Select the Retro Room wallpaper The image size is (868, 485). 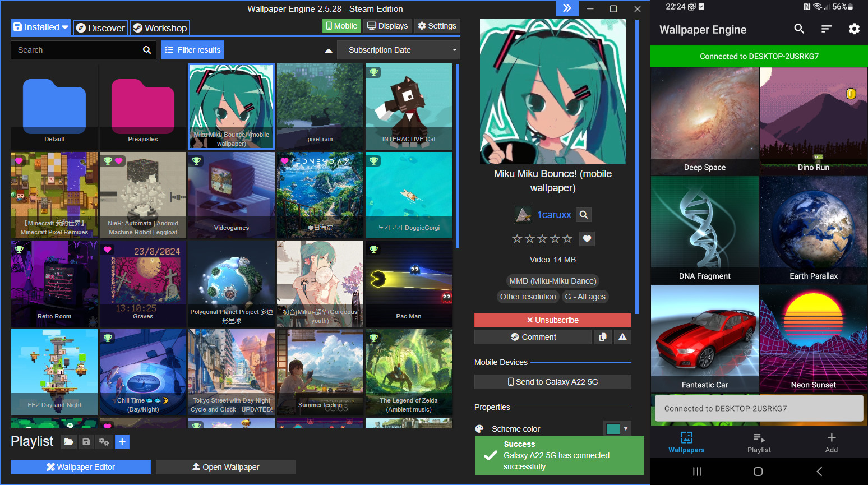pos(54,284)
